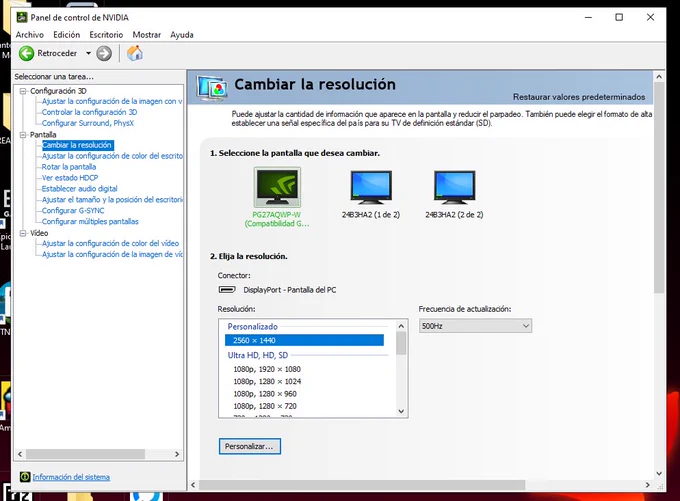
Task: Collapse the Configuración 3D tree node
Action: [x=23, y=91]
